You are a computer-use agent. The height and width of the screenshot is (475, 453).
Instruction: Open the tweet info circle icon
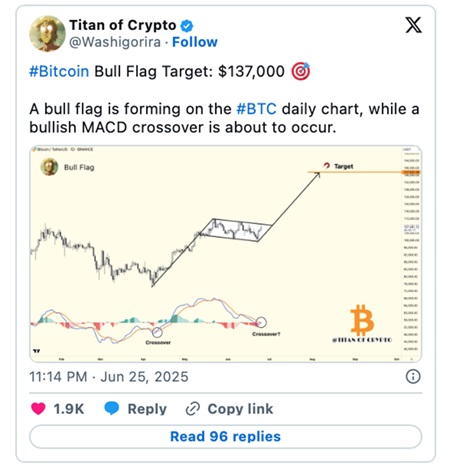click(413, 377)
